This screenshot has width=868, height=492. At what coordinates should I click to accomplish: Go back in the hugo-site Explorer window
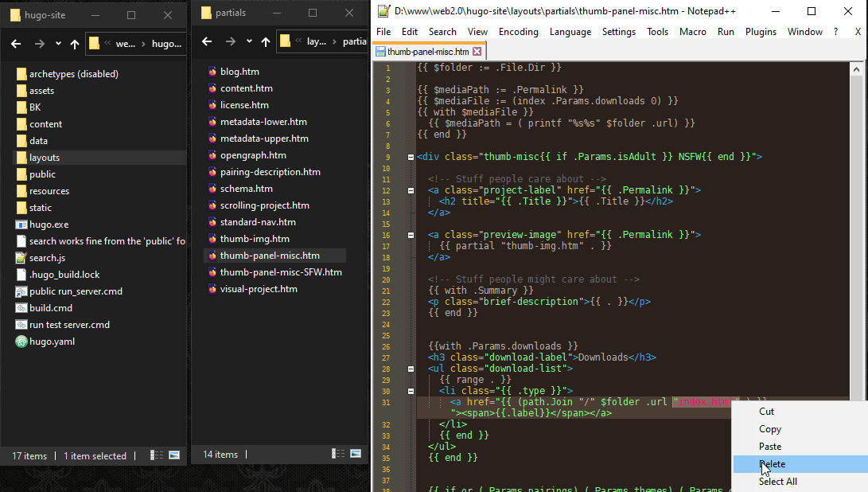pyautogui.click(x=16, y=43)
